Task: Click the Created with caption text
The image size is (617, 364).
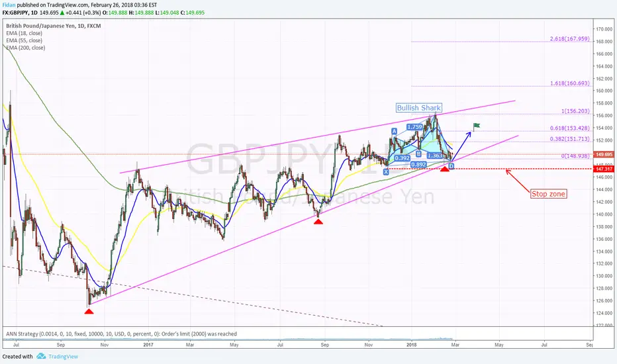Action: point(18,357)
